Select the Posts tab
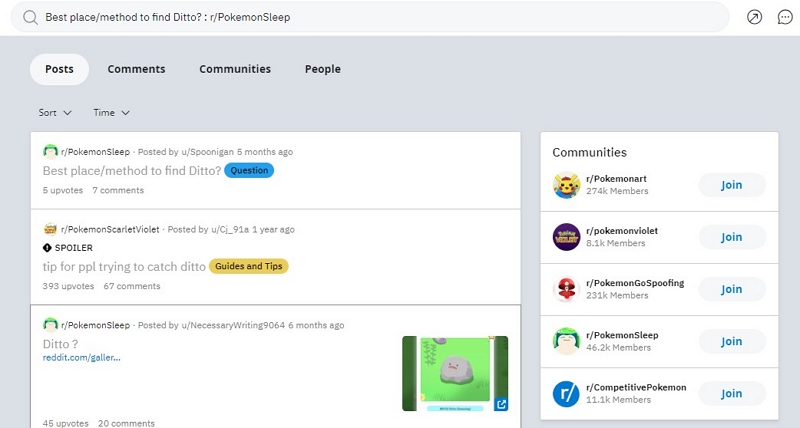Image resolution: width=800 pixels, height=428 pixels. pyautogui.click(x=59, y=69)
